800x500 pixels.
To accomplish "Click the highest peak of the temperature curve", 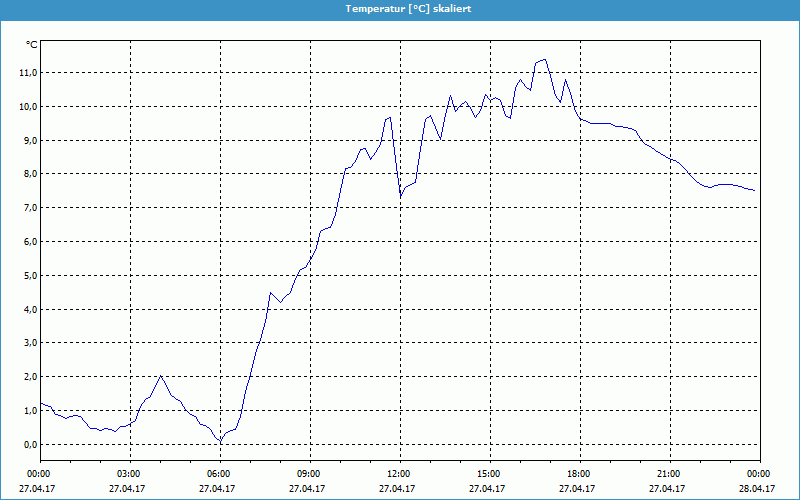I will point(544,60).
